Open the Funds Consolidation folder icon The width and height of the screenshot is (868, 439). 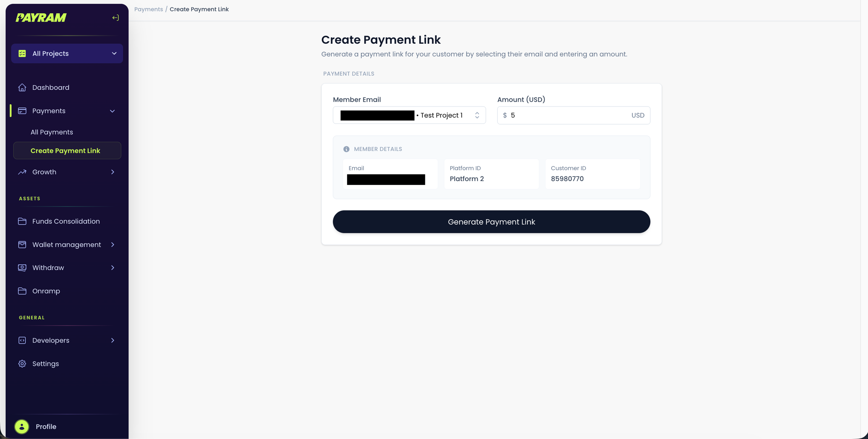pos(22,221)
